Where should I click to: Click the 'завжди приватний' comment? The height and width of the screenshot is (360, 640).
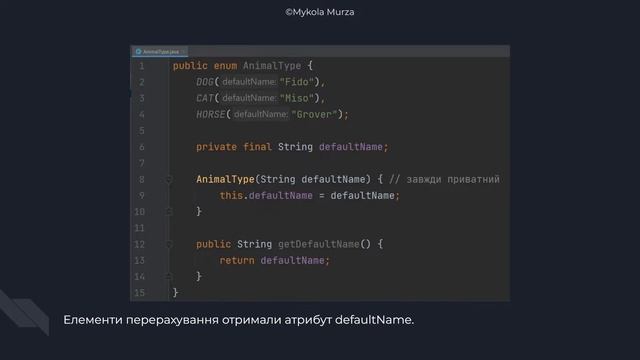click(444, 179)
